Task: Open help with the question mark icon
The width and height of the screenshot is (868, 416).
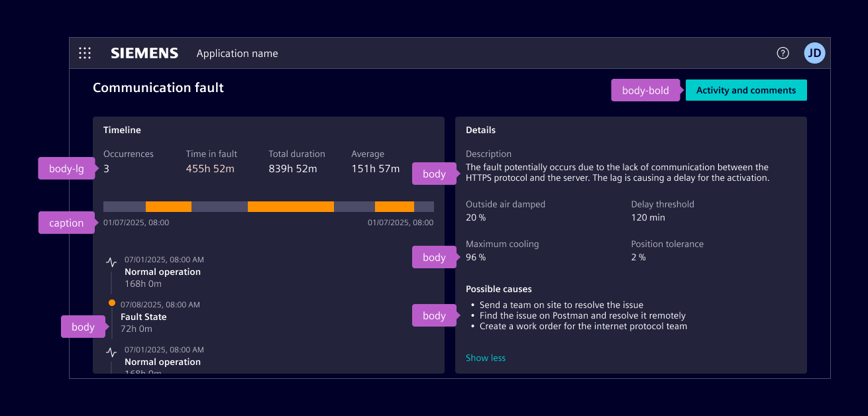Action: [783, 54]
